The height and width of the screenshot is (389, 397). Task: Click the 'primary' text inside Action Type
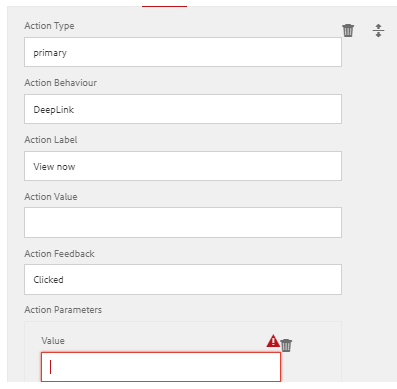click(50, 53)
